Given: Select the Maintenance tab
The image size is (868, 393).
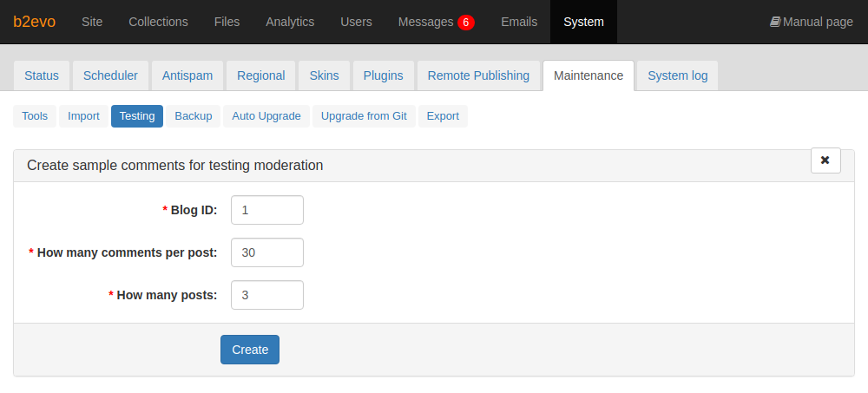Looking at the screenshot, I should tap(589, 75).
